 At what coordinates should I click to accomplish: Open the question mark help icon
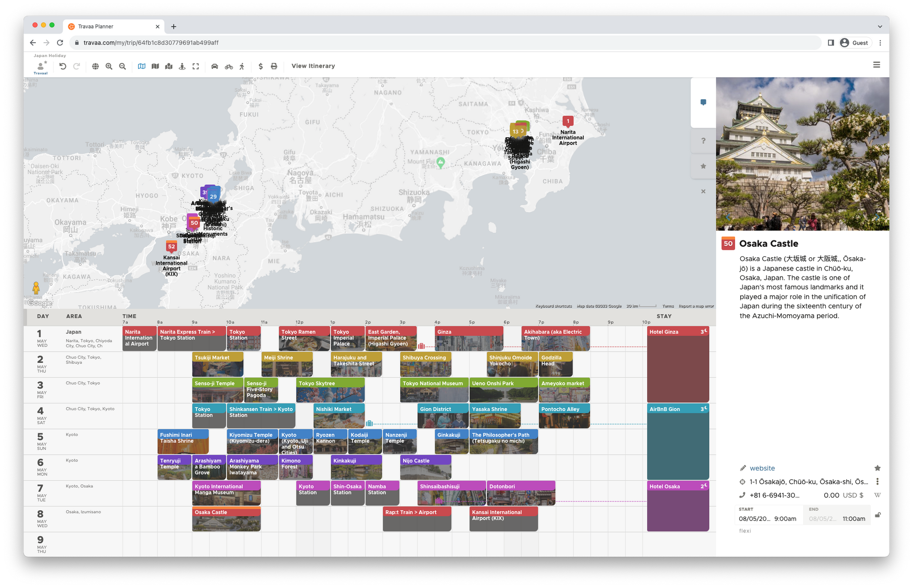coord(703,141)
